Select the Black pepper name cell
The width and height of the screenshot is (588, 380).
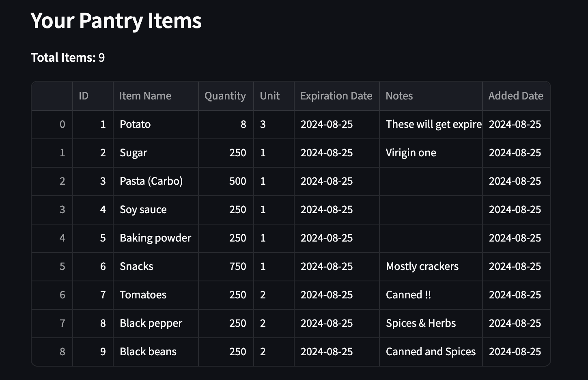[151, 323]
